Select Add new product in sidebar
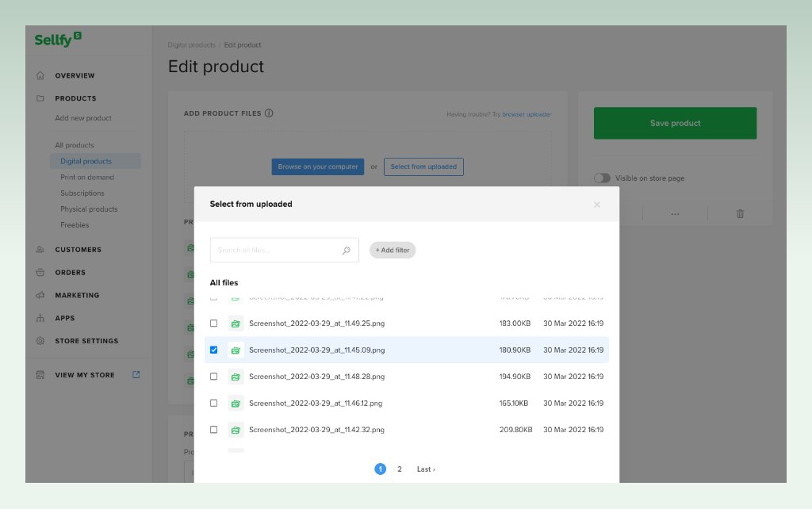 pos(83,118)
